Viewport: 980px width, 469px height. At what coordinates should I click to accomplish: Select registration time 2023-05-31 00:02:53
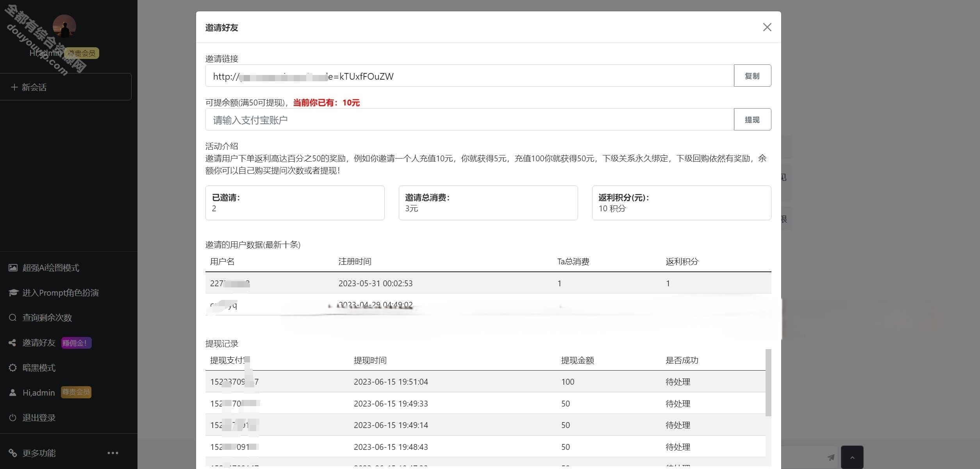click(x=375, y=283)
